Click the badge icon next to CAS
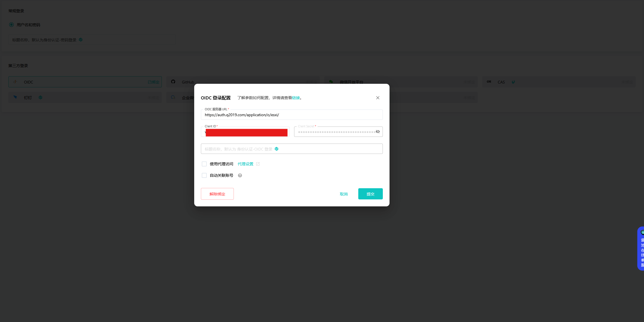 (x=513, y=82)
